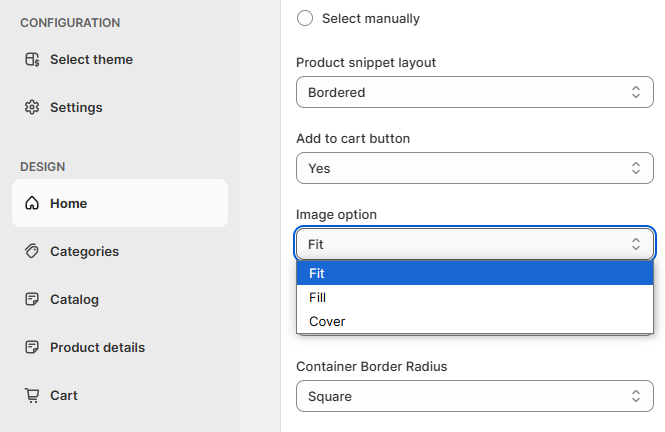Screen dimensions: 665x432
Task: Open the Cart design section
Action: [x=120, y=395]
